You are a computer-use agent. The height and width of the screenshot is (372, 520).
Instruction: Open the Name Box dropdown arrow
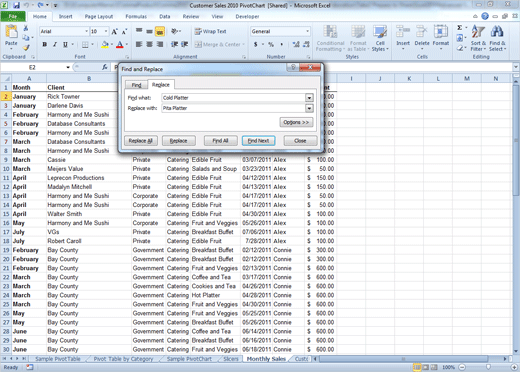[68, 67]
